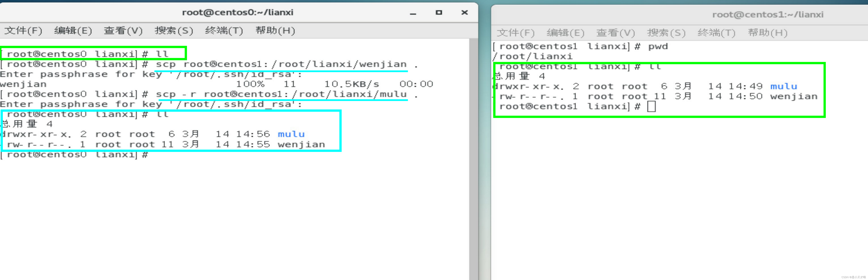Viewport: 868px width, 280px height.
Task: Open 文件(F) menu in centos0 terminal
Action: pyautogui.click(x=23, y=31)
